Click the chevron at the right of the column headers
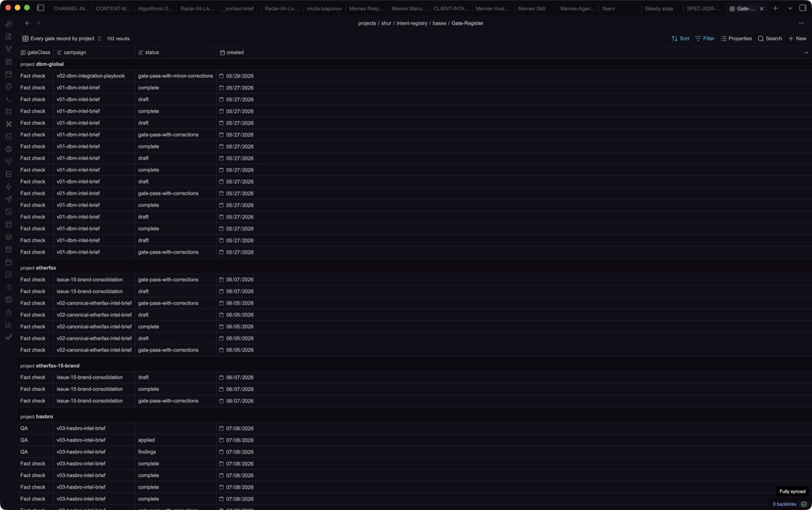Viewport: 812px width, 510px height. tap(806, 52)
